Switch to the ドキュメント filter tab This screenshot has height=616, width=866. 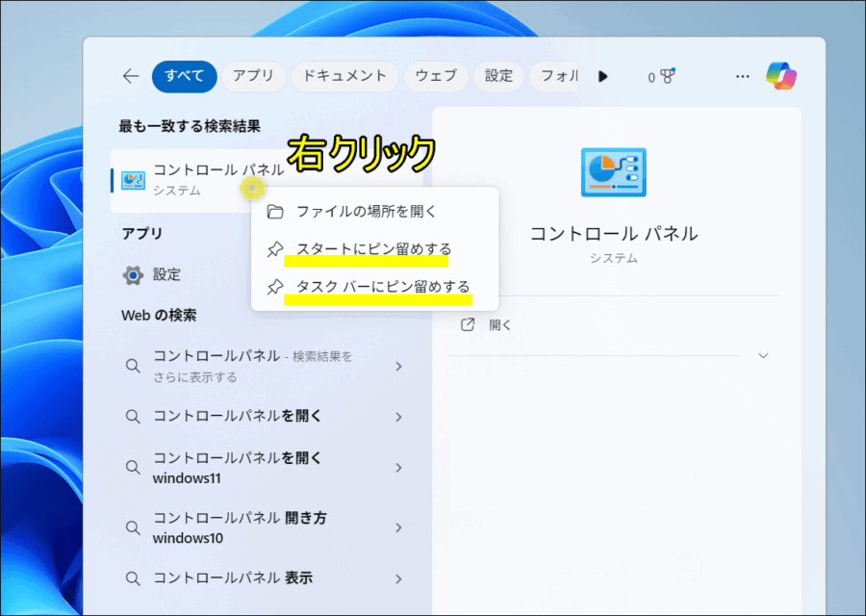click(344, 76)
